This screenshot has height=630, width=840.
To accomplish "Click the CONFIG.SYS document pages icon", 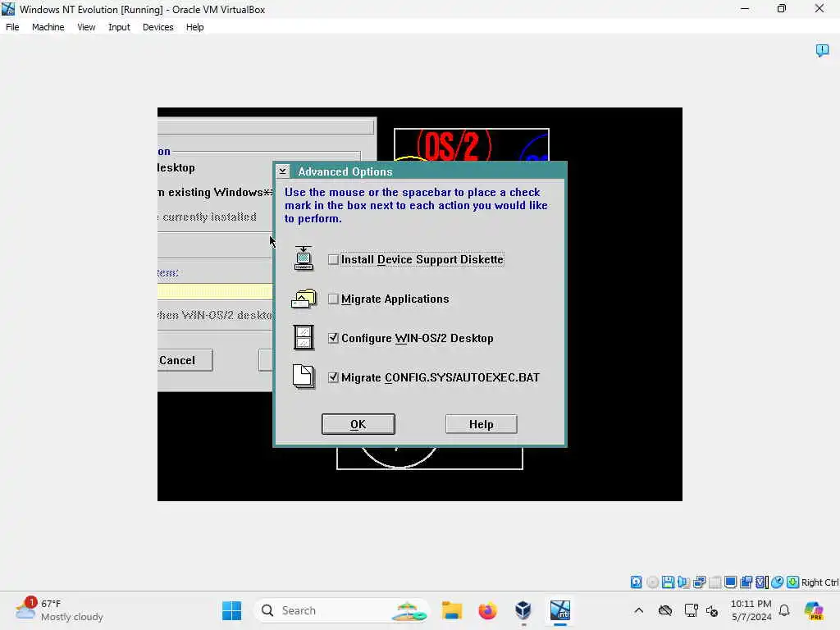I will point(304,377).
